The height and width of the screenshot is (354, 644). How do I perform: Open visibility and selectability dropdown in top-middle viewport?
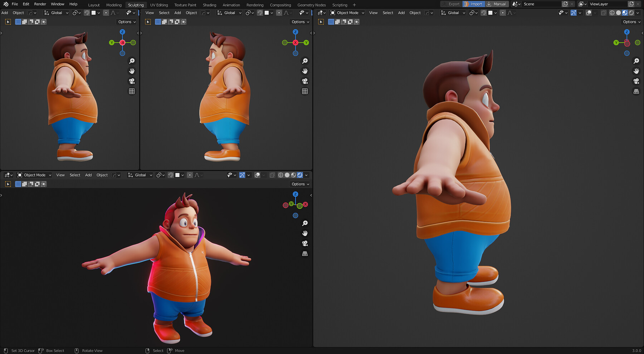303,13
